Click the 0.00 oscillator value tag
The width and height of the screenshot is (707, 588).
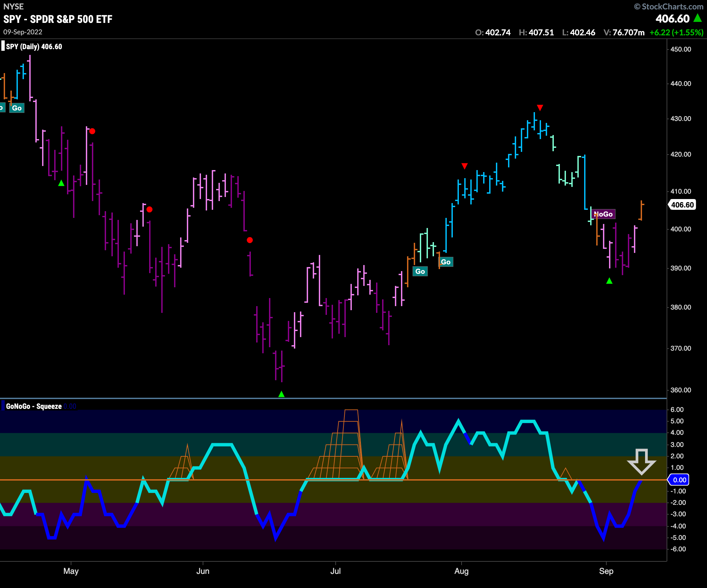pyautogui.click(x=679, y=480)
